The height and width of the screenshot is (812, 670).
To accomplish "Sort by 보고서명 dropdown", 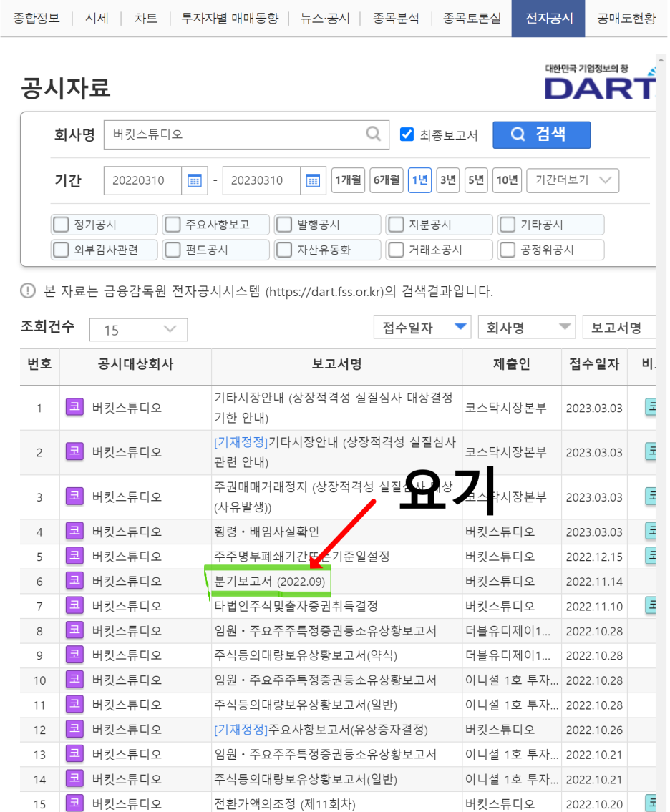I will pos(619,327).
